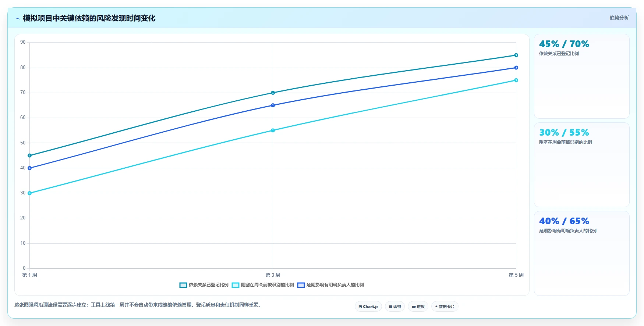Click the teal data point at 85 in 第 5 周

click(516, 55)
